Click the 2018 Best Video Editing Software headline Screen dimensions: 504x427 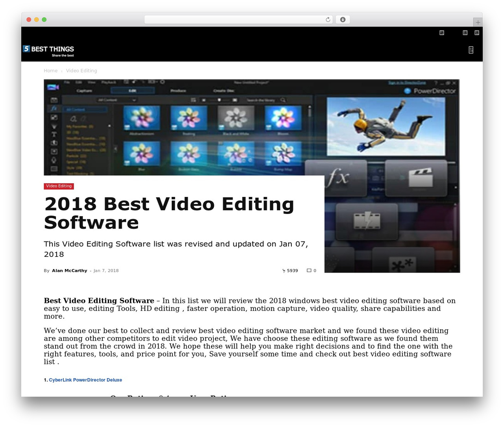169,213
